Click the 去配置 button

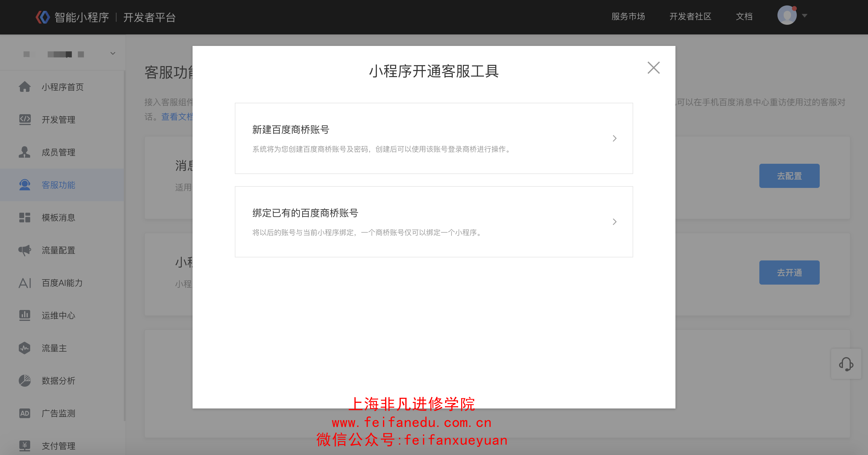[x=789, y=176]
